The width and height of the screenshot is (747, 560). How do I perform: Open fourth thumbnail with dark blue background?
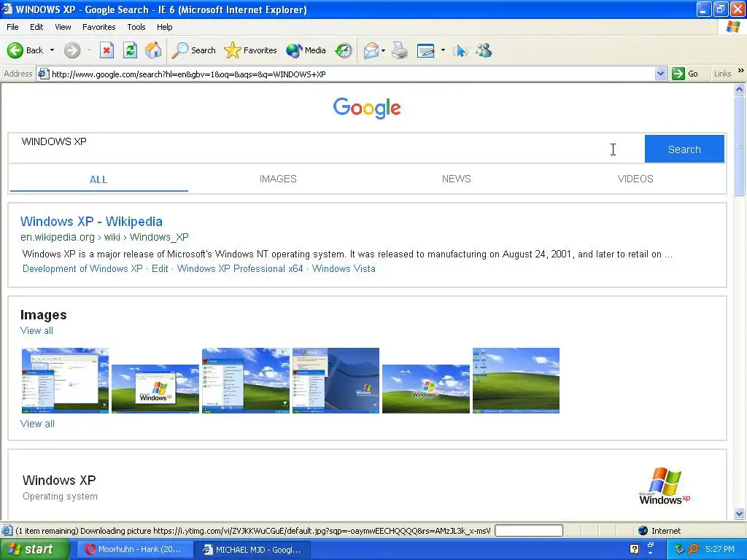[x=336, y=381]
